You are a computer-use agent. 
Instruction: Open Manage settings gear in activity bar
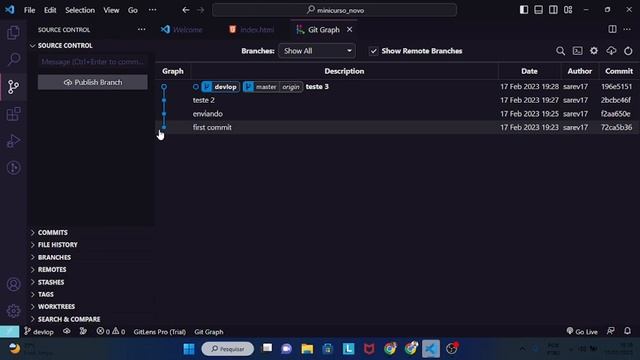13,311
